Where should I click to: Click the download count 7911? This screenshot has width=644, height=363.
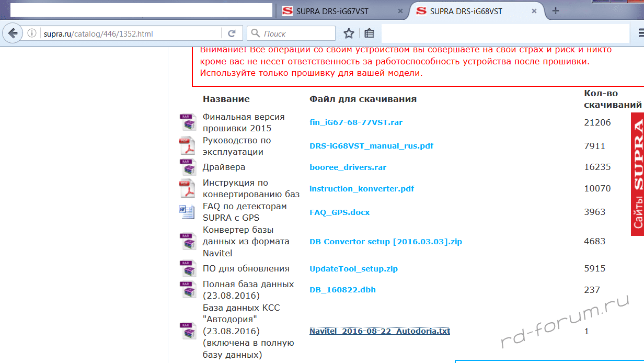595,146
